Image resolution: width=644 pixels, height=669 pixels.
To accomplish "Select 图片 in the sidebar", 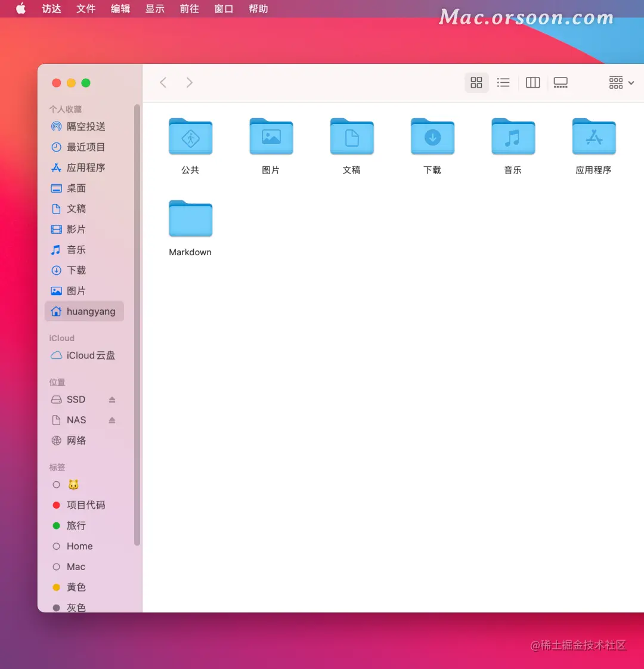I will 85,290.
